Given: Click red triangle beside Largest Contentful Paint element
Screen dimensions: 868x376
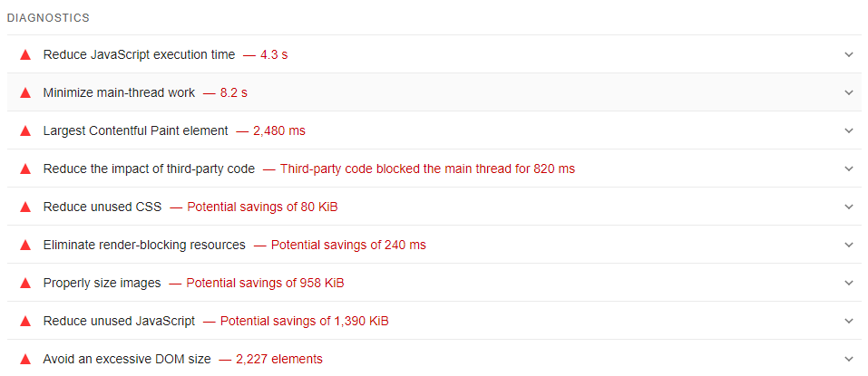Looking at the screenshot, I should tap(25, 130).
